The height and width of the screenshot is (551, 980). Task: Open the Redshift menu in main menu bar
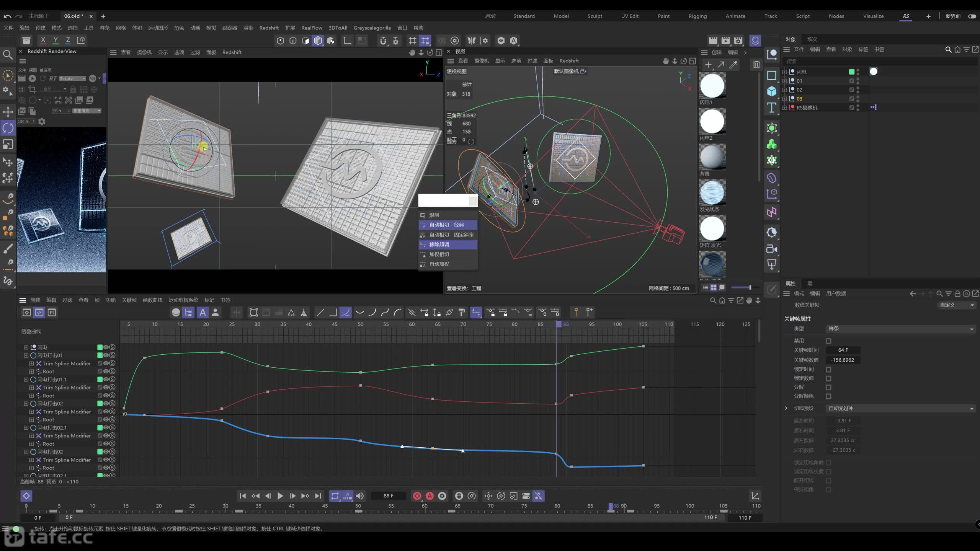click(x=269, y=28)
